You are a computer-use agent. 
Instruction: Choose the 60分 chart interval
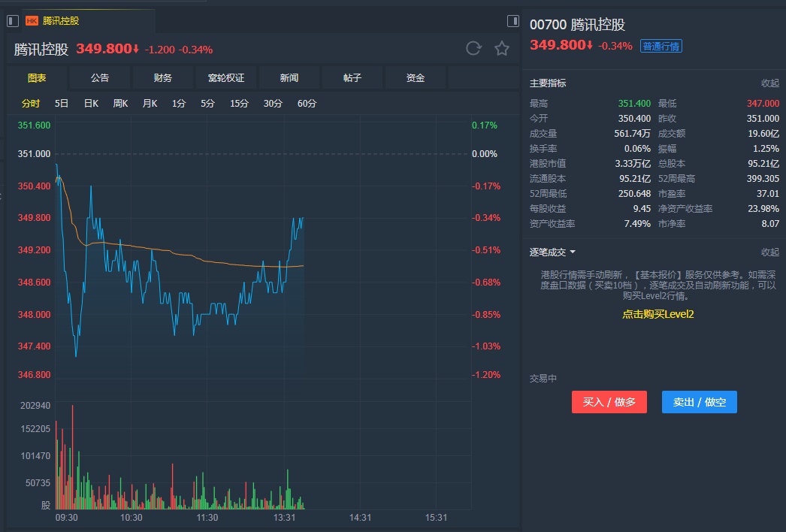307,104
